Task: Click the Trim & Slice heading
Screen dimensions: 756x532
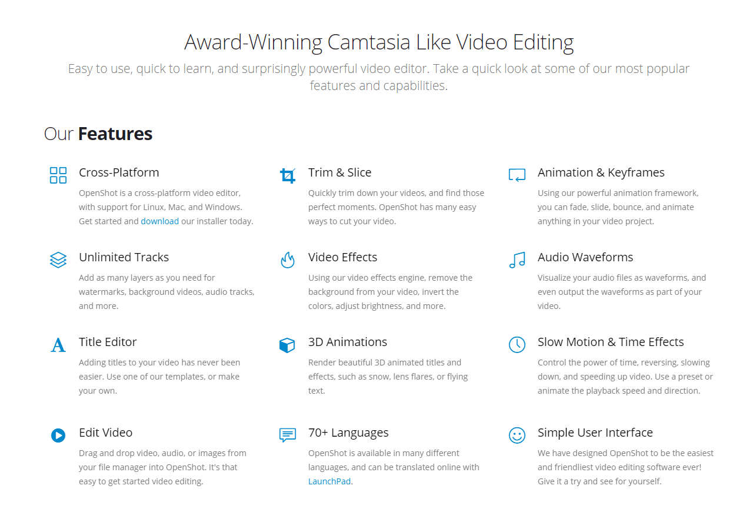Action: click(340, 172)
